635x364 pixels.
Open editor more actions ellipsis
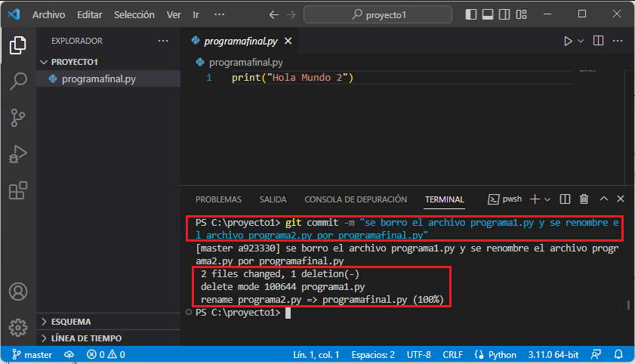pyautogui.click(x=618, y=41)
